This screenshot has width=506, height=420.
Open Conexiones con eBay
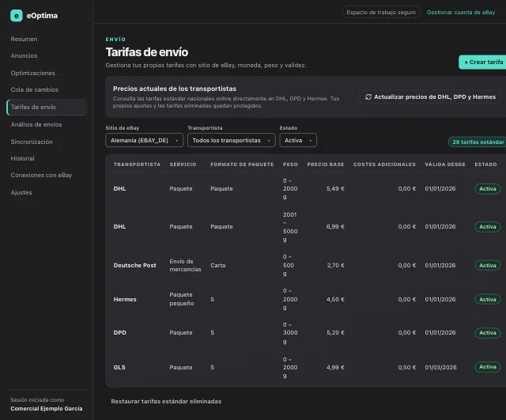tap(41, 176)
